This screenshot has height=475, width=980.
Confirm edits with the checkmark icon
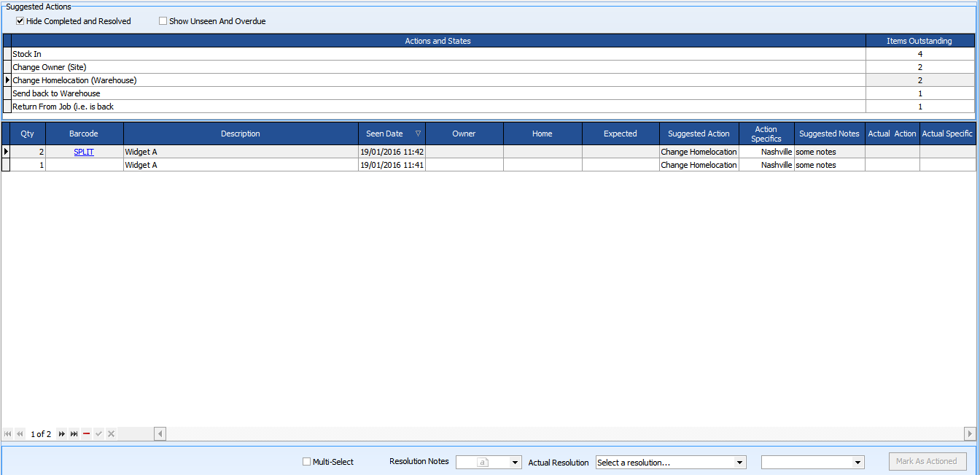[98, 433]
